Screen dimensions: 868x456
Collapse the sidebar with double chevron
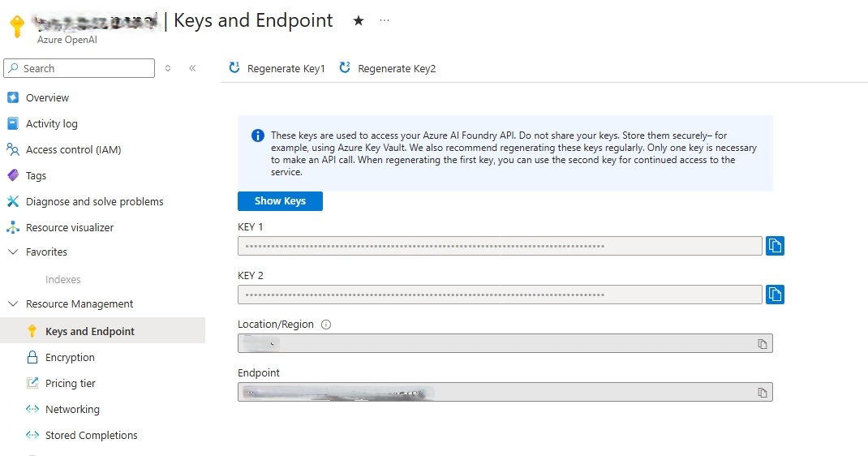(192, 69)
